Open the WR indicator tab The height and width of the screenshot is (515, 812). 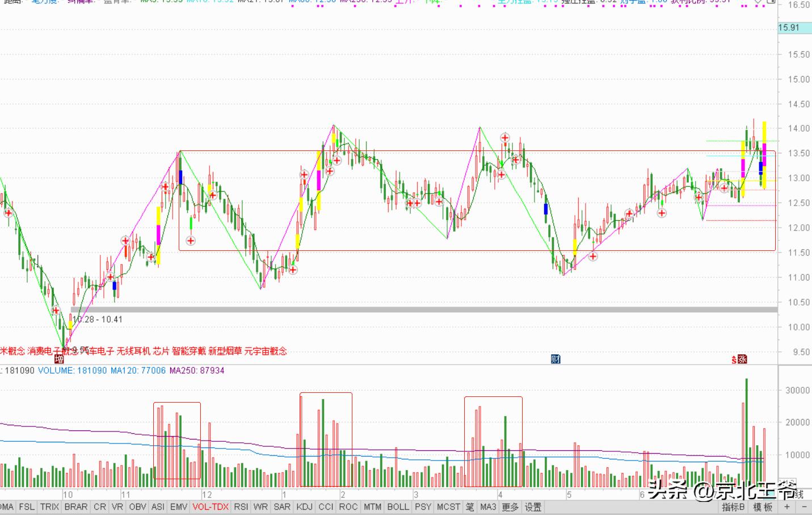coord(261,507)
